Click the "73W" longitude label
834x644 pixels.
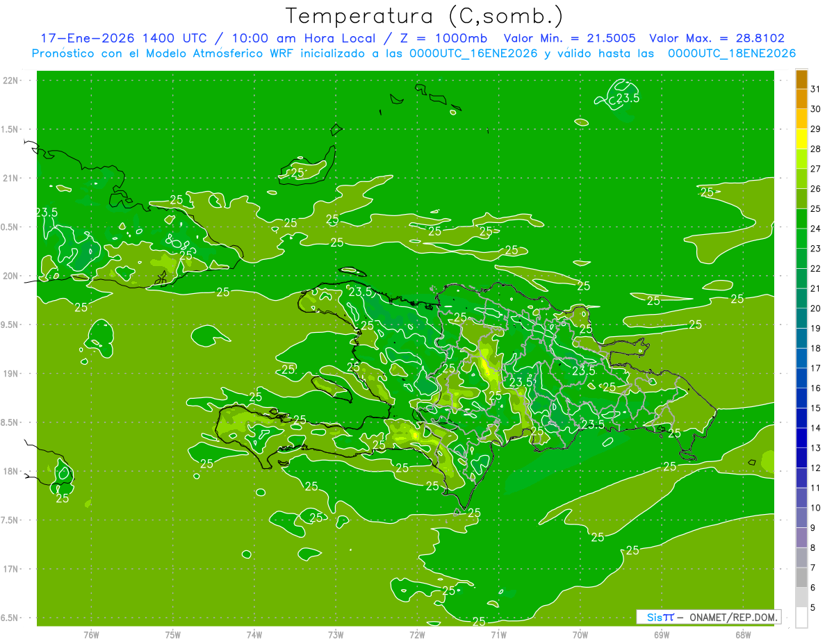[336, 634]
